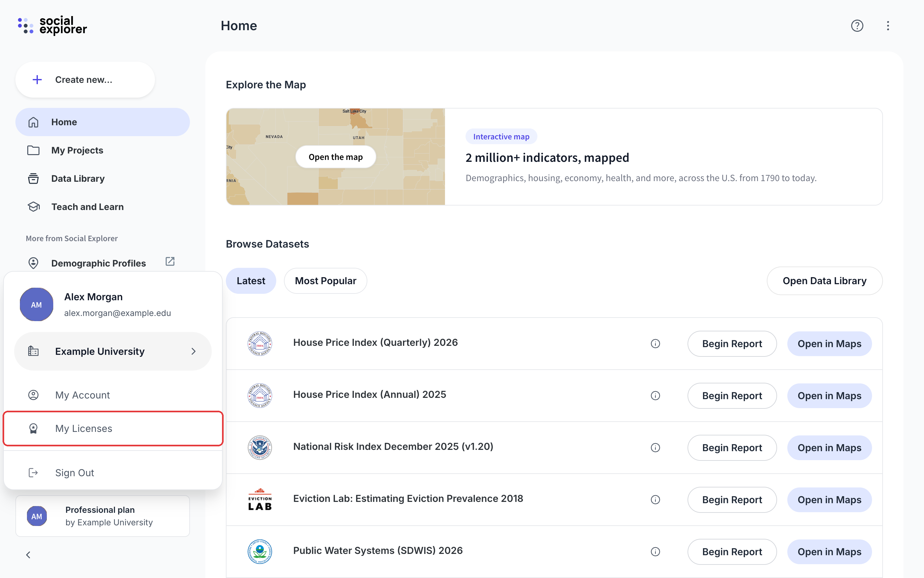The height and width of the screenshot is (578, 924).
Task: Click the Eviction Lab logo
Action: coord(260,500)
